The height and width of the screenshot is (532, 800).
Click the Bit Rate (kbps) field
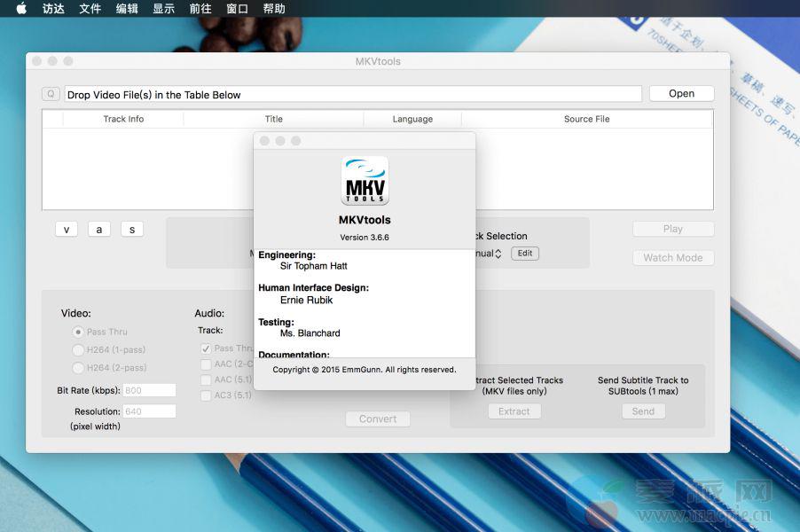click(x=149, y=390)
